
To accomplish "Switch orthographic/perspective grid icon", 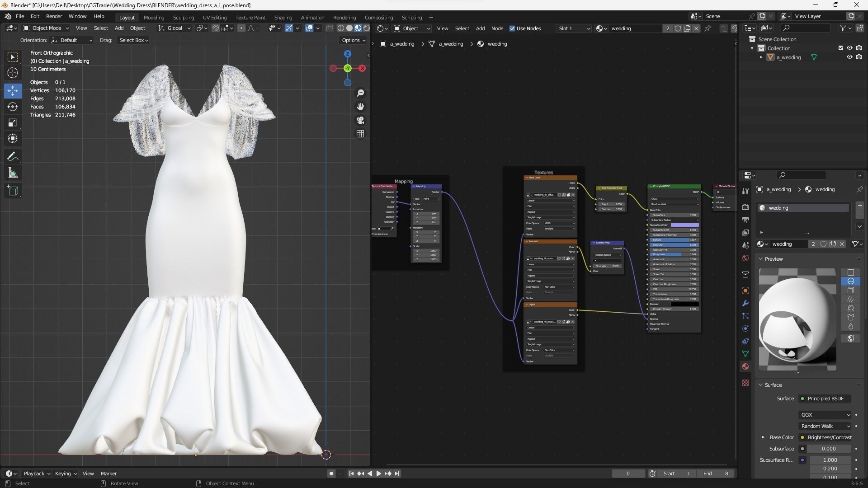I will pyautogui.click(x=360, y=134).
